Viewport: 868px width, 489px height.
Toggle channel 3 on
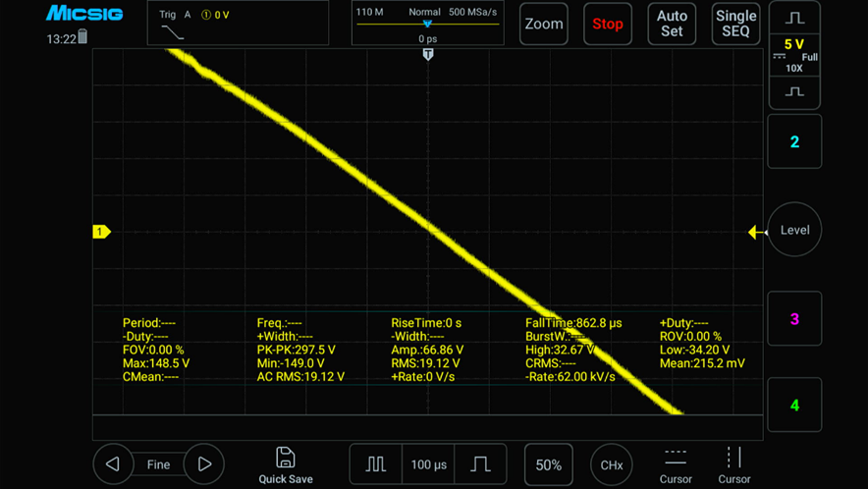(x=794, y=319)
